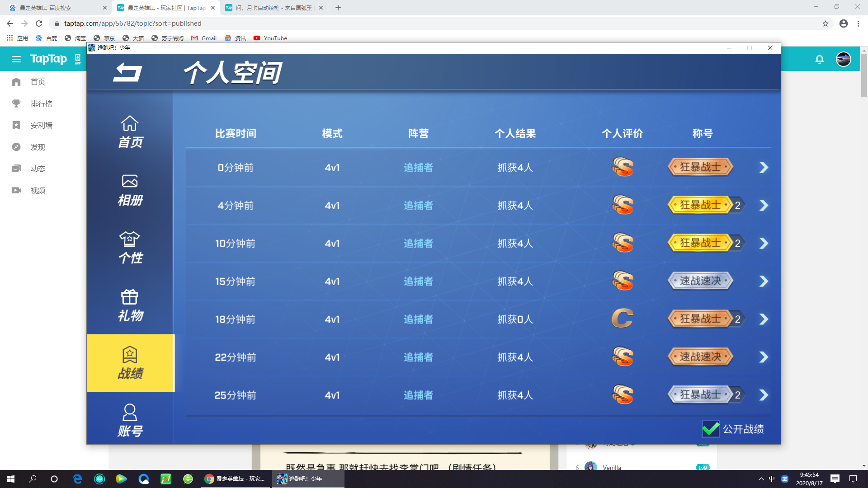This screenshot has width=868, height=488.
Task: Open 安利墙 in TapTap sidebar
Action: click(41, 126)
